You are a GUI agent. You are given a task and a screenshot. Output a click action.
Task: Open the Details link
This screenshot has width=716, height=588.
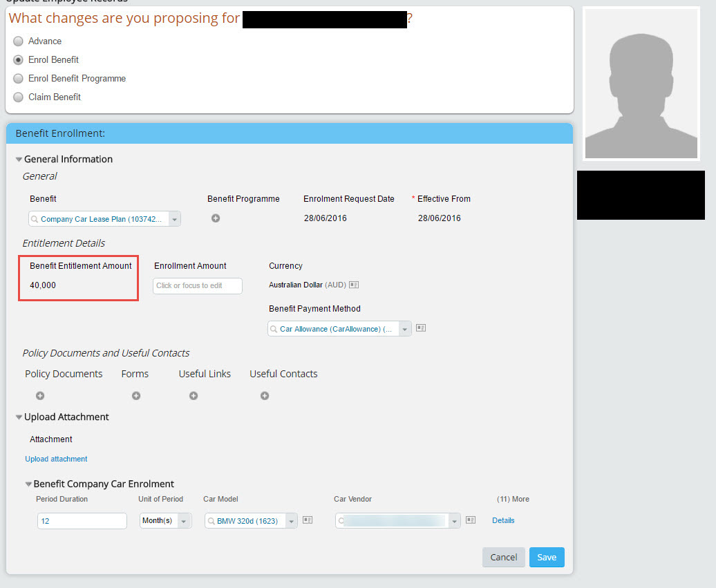pyautogui.click(x=503, y=520)
